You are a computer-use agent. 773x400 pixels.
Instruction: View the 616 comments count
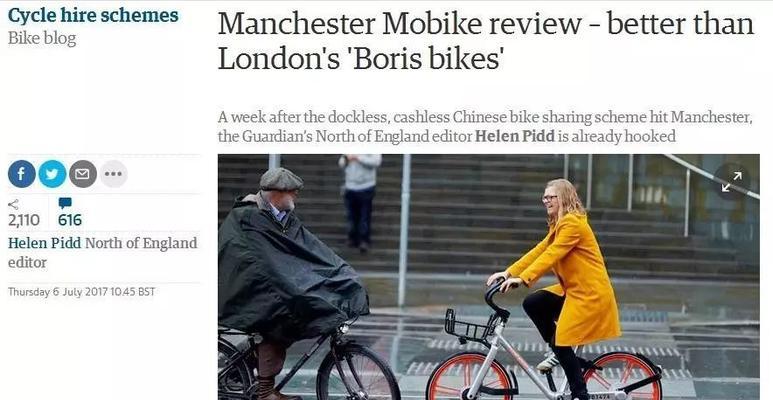coord(70,220)
